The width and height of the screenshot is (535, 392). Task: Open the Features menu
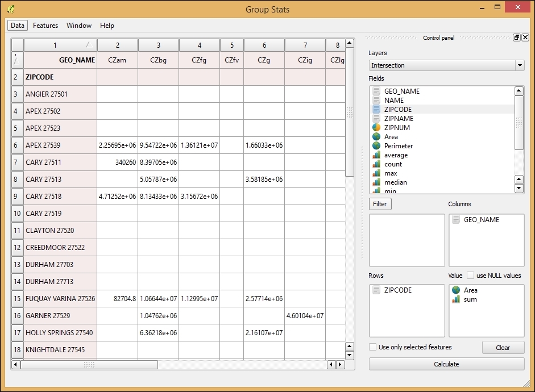[x=45, y=26]
